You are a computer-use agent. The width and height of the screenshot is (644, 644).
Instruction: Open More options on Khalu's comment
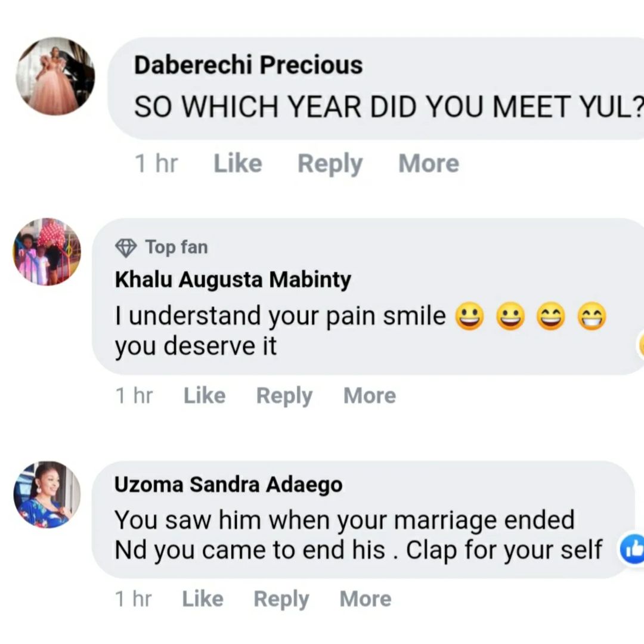point(369,395)
